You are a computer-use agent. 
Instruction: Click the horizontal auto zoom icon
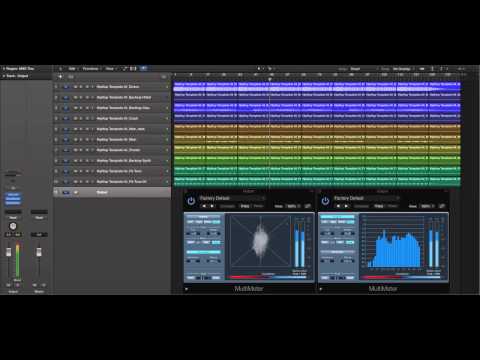pyautogui.click(x=442, y=69)
